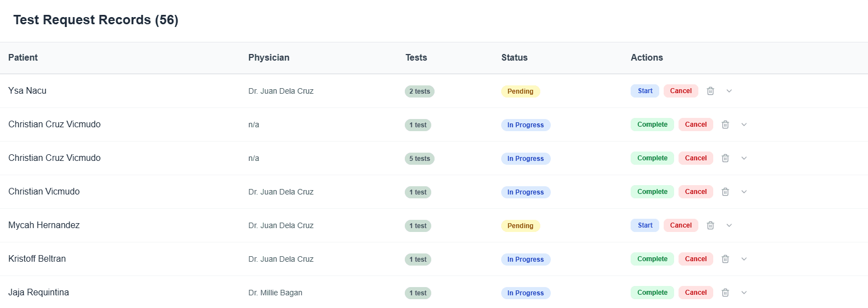
Task: Start the test request for Ysa Nacu
Action: [x=645, y=91]
